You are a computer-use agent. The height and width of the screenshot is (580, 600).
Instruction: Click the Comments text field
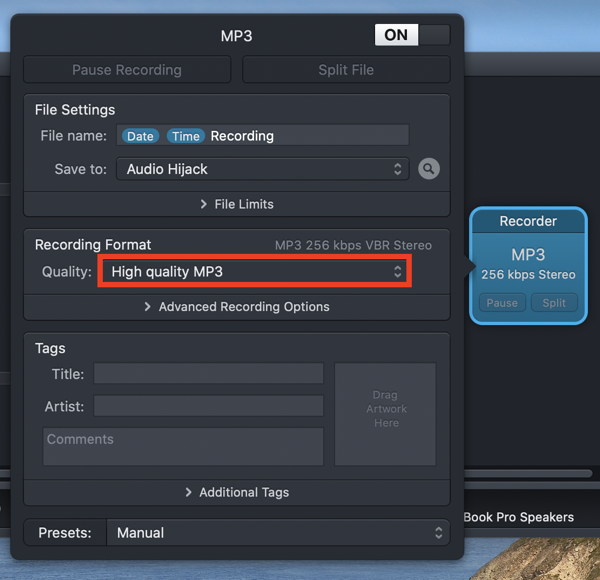[183, 446]
